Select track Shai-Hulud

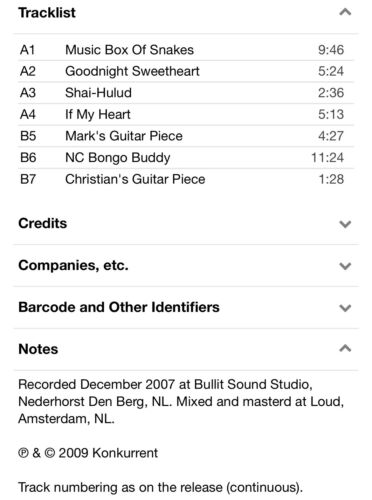click(98, 93)
